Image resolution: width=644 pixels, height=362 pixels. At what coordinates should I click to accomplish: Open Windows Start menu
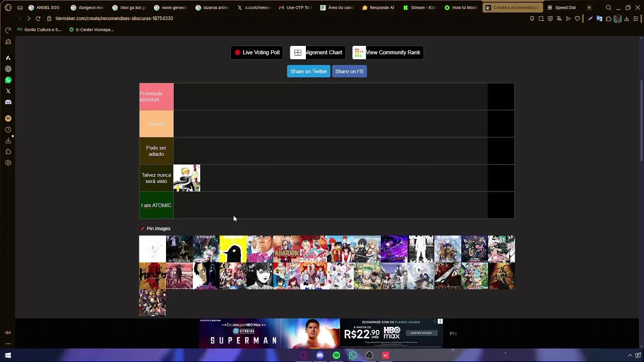(8, 355)
